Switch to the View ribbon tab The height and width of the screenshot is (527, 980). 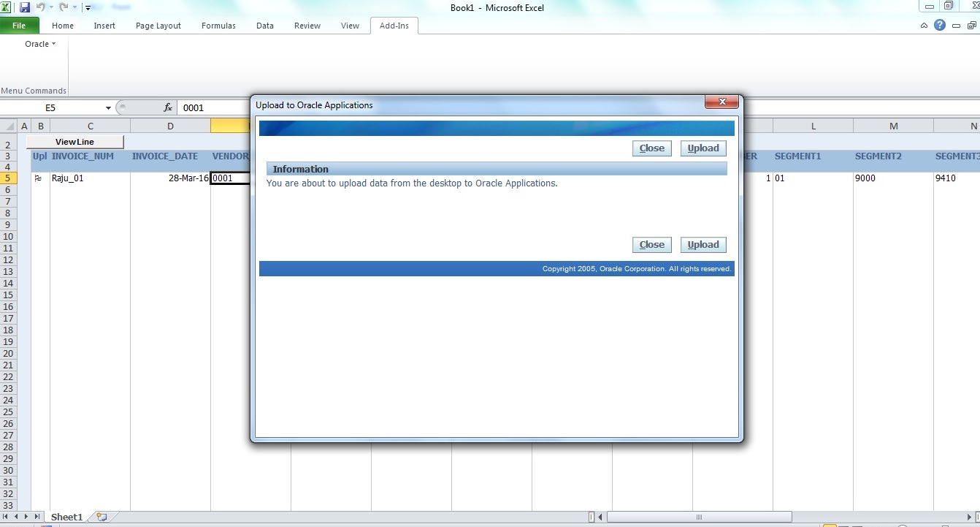[350, 26]
